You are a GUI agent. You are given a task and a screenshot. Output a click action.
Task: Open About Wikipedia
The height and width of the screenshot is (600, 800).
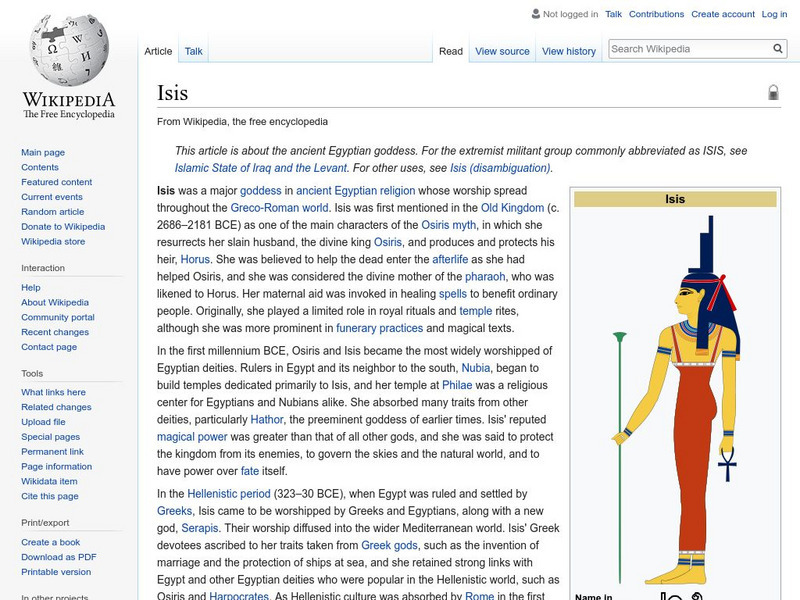(55, 302)
